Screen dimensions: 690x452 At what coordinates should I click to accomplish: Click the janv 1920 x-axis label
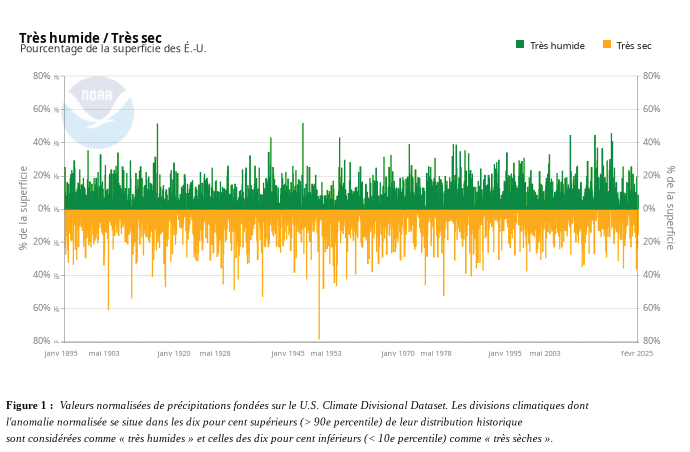[x=174, y=353]
